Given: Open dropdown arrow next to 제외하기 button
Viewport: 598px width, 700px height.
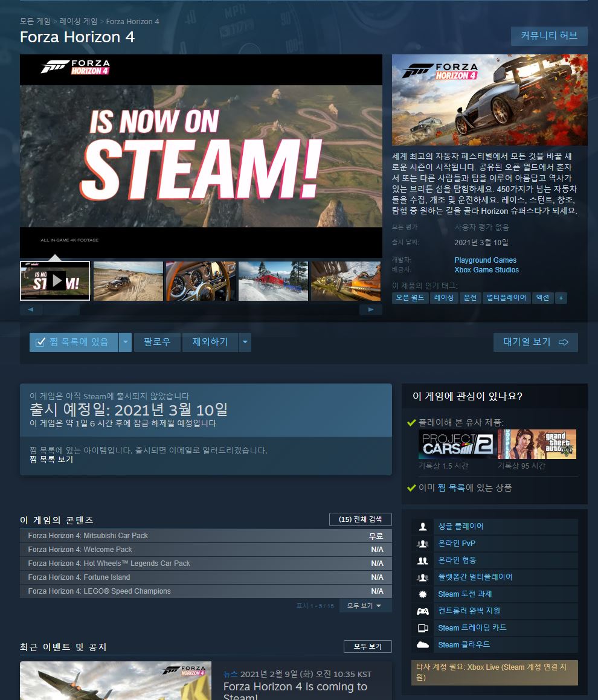Looking at the screenshot, I should point(245,342).
